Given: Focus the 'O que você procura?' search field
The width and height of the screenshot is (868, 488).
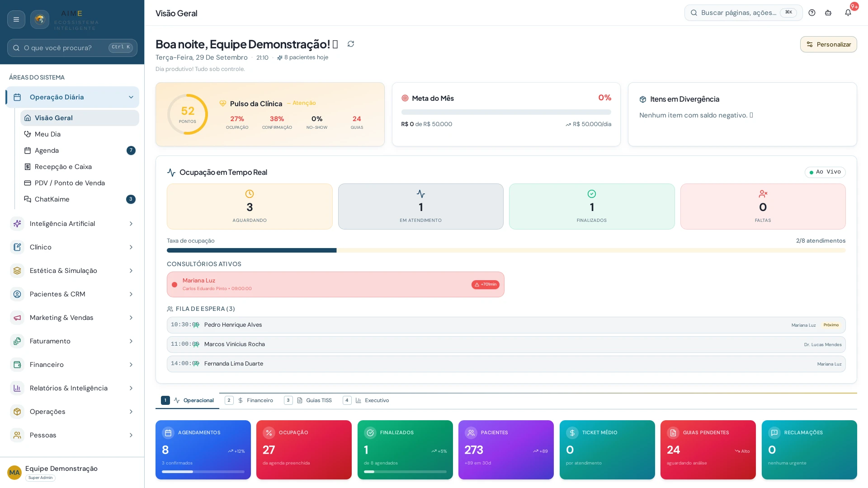Looking at the screenshot, I should (x=72, y=47).
